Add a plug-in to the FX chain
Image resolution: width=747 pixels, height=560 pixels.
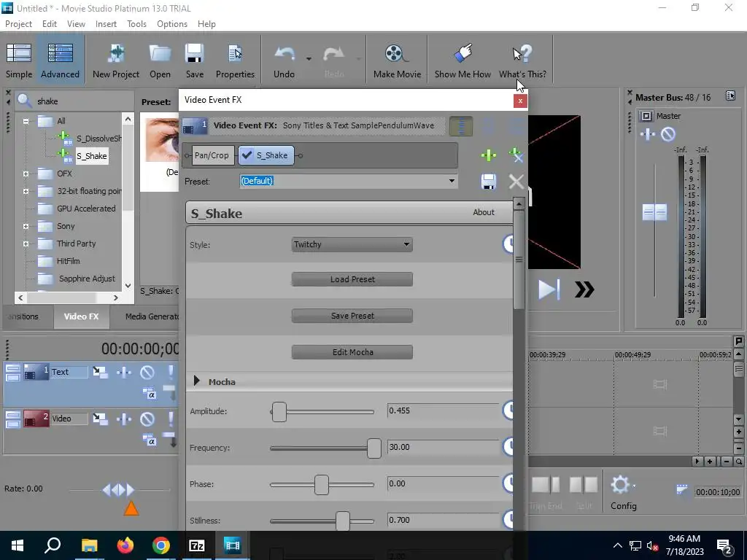coord(488,155)
